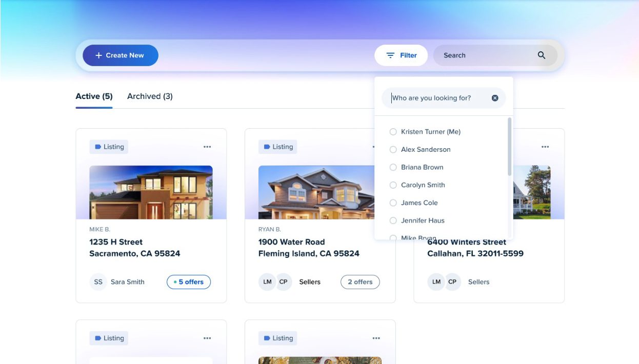The width and height of the screenshot is (639, 364).
Task: Click the Create New button
Action: click(121, 55)
